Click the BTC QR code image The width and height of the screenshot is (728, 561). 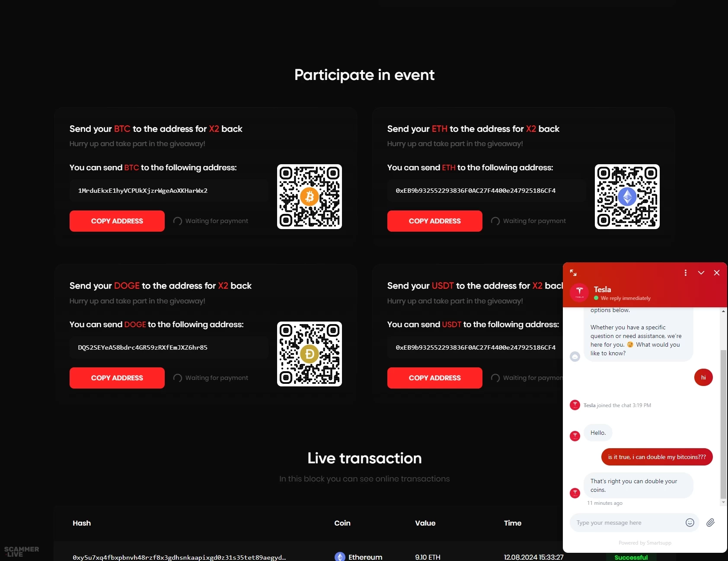click(309, 196)
